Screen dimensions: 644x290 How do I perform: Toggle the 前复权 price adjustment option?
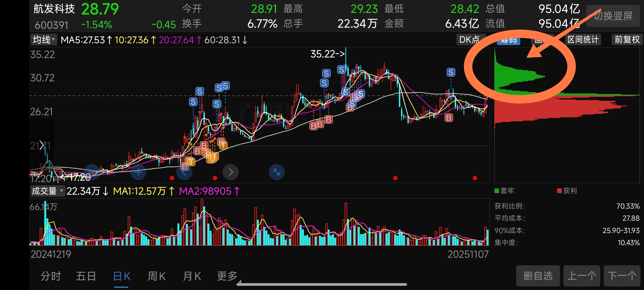[x=627, y=40]
